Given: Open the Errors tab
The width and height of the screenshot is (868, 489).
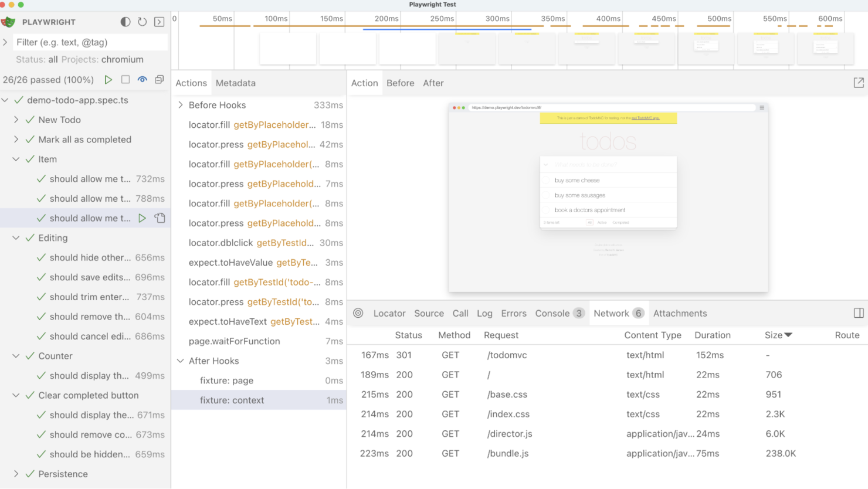Looking at the screenshot, I should pos(514,313).
